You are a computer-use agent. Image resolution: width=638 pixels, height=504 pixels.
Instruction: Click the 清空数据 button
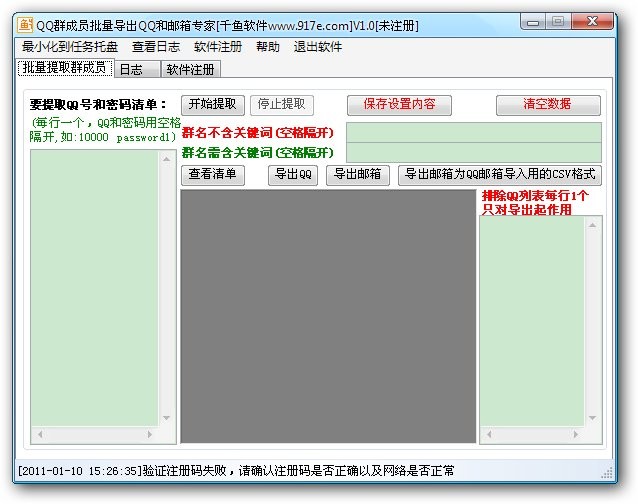point(548,105)
